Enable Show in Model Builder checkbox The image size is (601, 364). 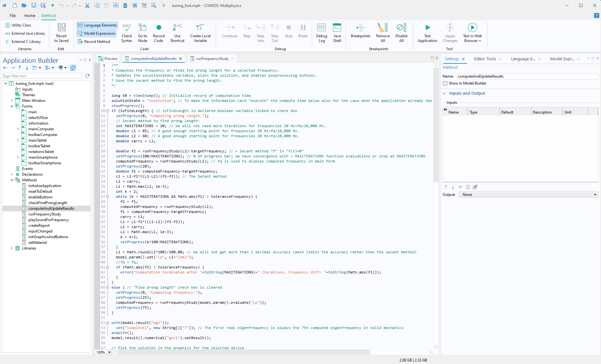coord(445,84)
